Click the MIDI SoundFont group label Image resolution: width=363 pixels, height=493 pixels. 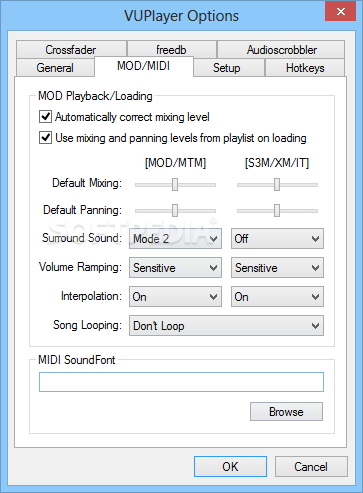[77, 360]
